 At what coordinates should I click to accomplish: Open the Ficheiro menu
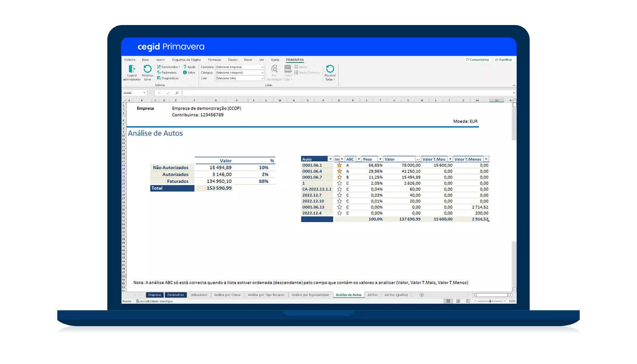pyautogui.click(x=129, y=60)
